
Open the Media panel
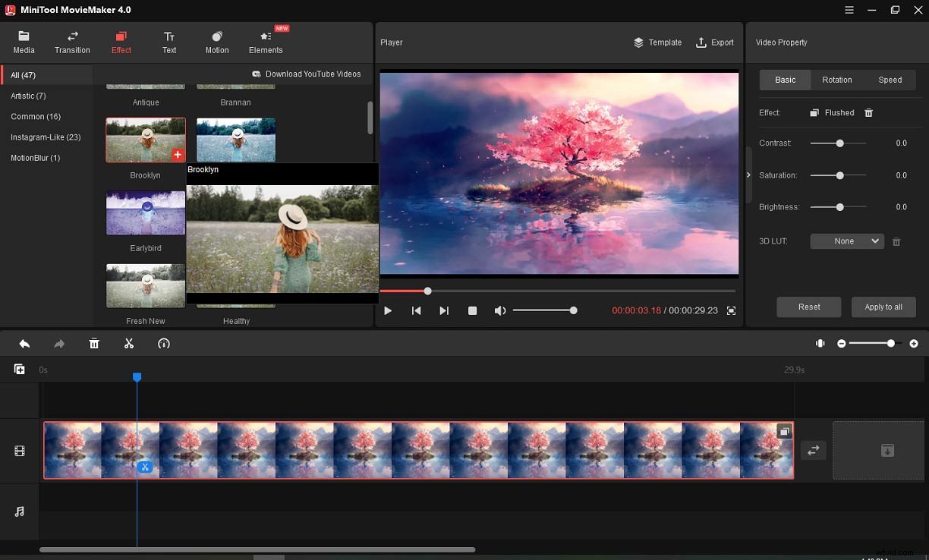click(24, 41)
